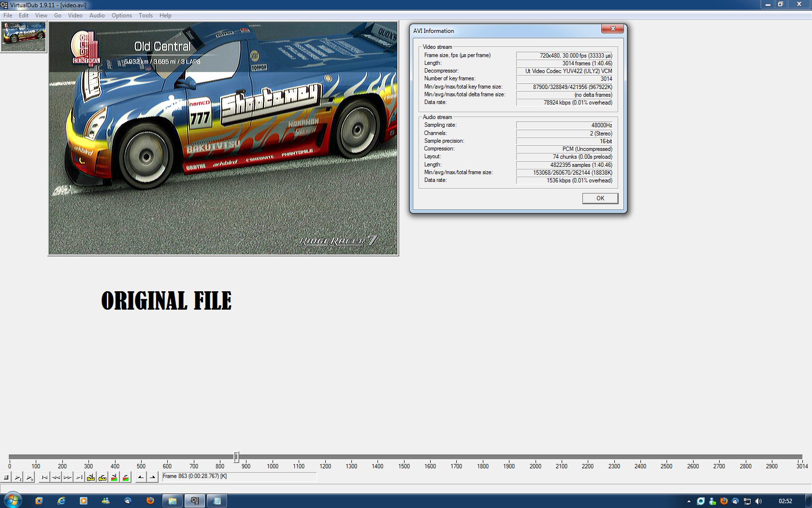The height and width of the screenshot is (508, 812).
Task: Scan forward for next scene change
Action: pos(126,478)
